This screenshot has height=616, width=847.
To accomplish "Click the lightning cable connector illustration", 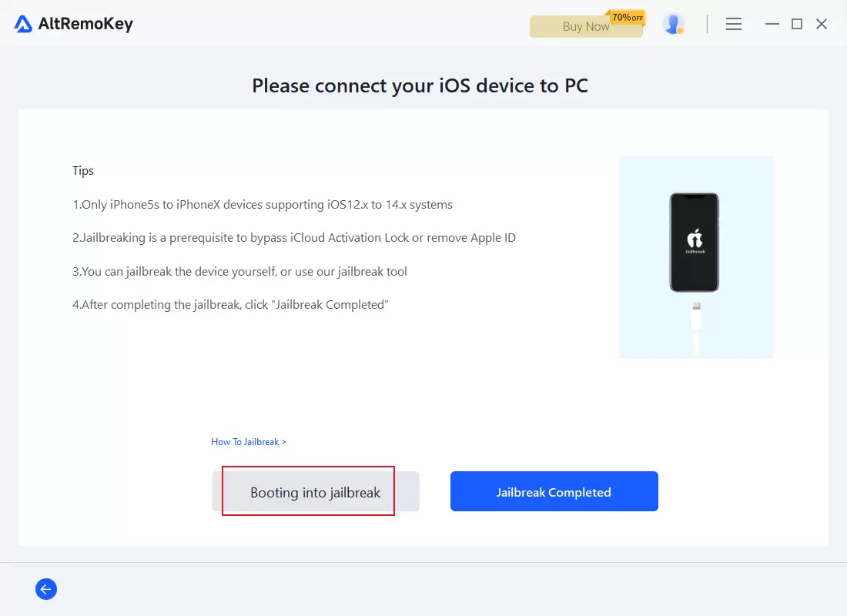I will pyautogui.click(x=696, y=328).
